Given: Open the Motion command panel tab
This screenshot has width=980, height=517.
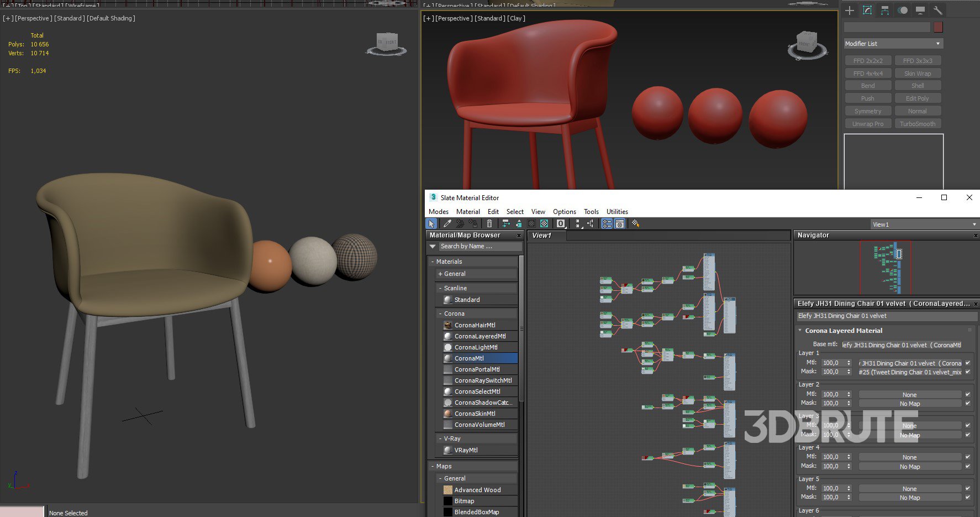Looking at the screenshot, I should click(903, 11).
